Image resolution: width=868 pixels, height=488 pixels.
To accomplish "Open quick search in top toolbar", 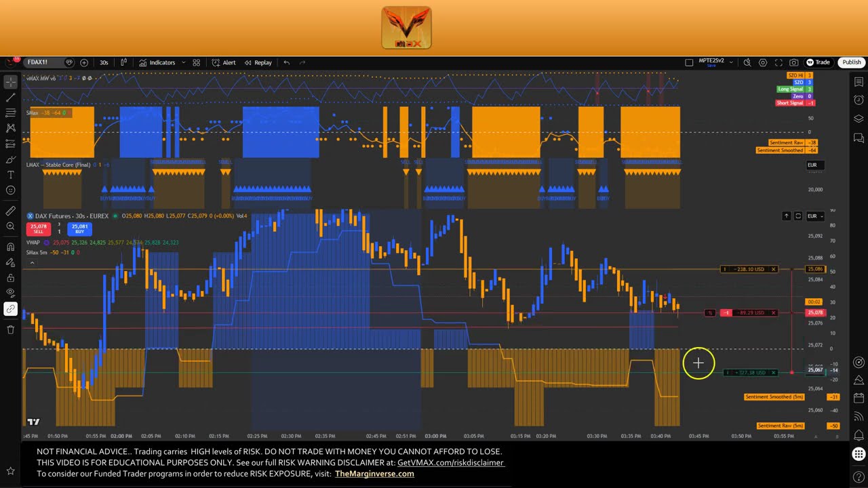I will [x=747, y=62].
